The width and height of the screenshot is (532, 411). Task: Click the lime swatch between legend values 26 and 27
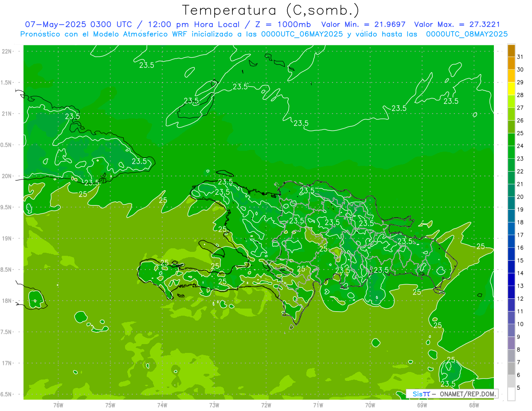coord(511,114)
